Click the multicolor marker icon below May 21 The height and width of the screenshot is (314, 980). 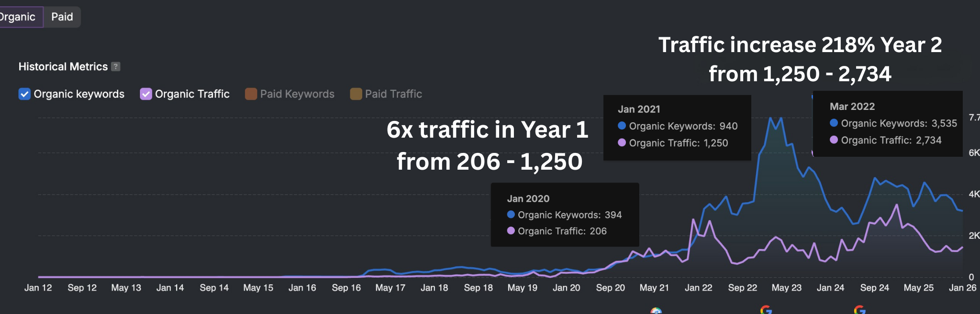[656, 311]
